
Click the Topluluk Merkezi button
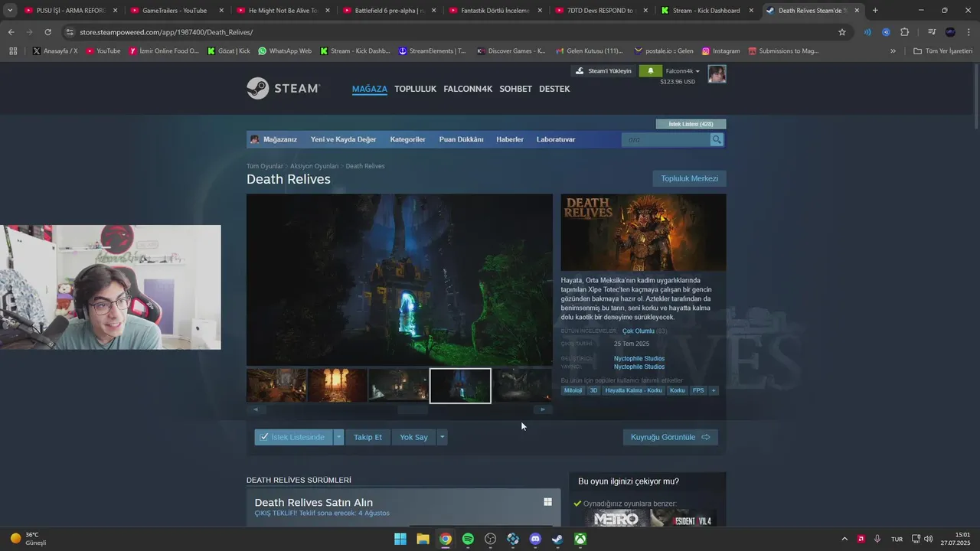689,178
